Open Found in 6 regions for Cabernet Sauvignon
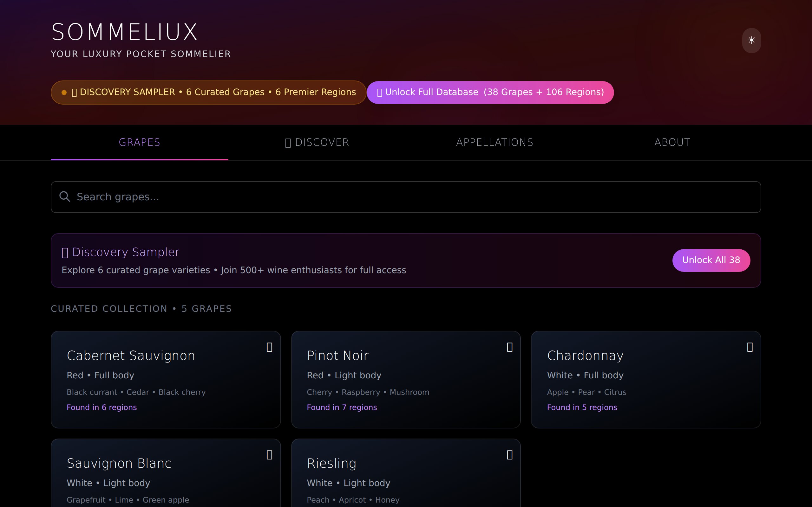The image size is (812, 507). click(102, 407)
